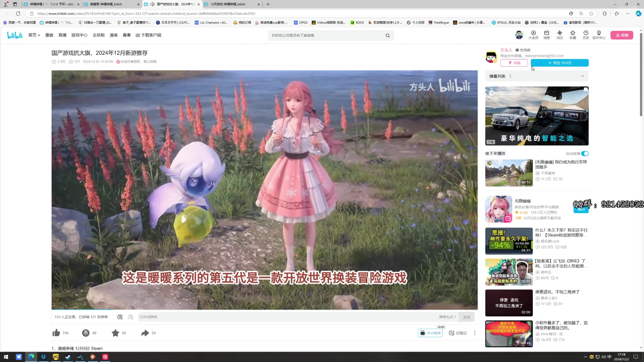Image resolution: width=644 pixels, height=362 pixels.
Task: Open the 动态 activity feed icon
Action: (559, 35)
